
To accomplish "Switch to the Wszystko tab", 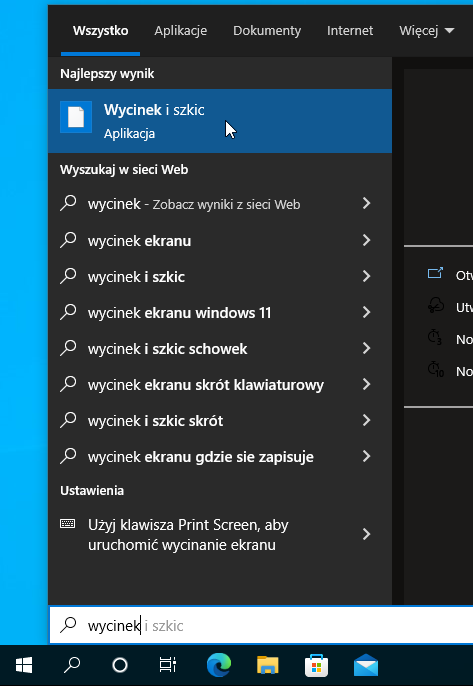I will (x=101, y=31).
